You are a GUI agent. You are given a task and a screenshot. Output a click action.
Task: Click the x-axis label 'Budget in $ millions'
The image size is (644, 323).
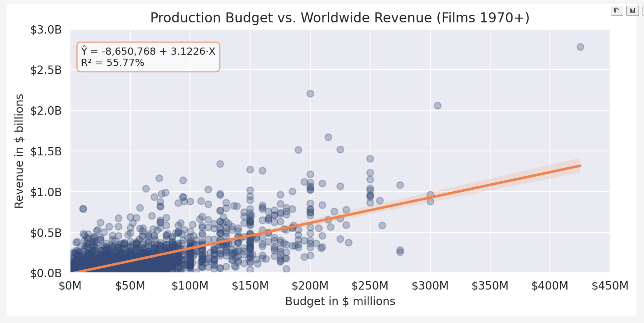[x=340, y=301]
